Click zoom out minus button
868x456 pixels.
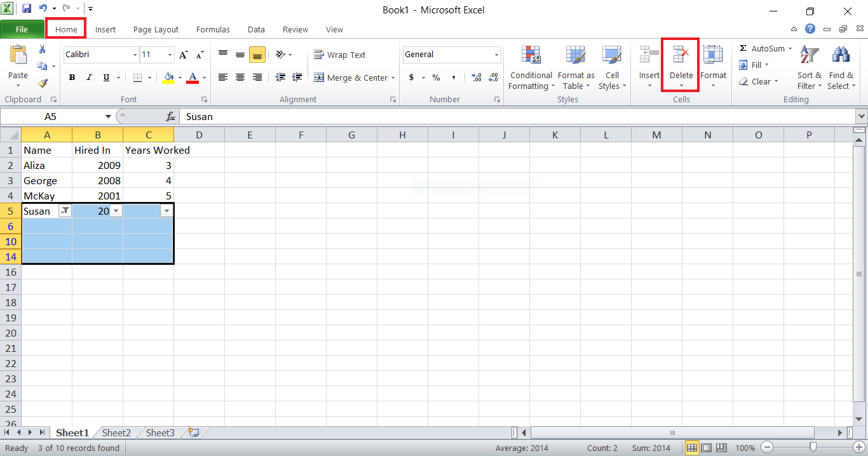(768, 448)
